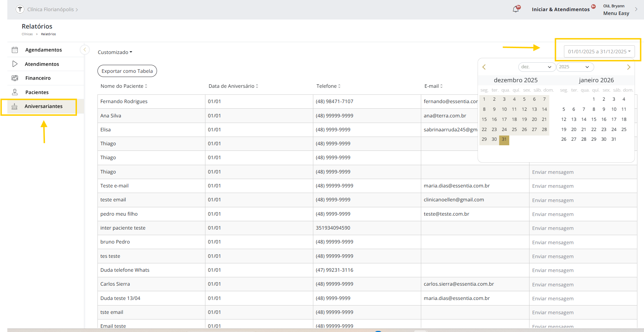
Task: Collapse the sidebar with the chevron button
Action: pyautogui.click(x=85, y=50)
